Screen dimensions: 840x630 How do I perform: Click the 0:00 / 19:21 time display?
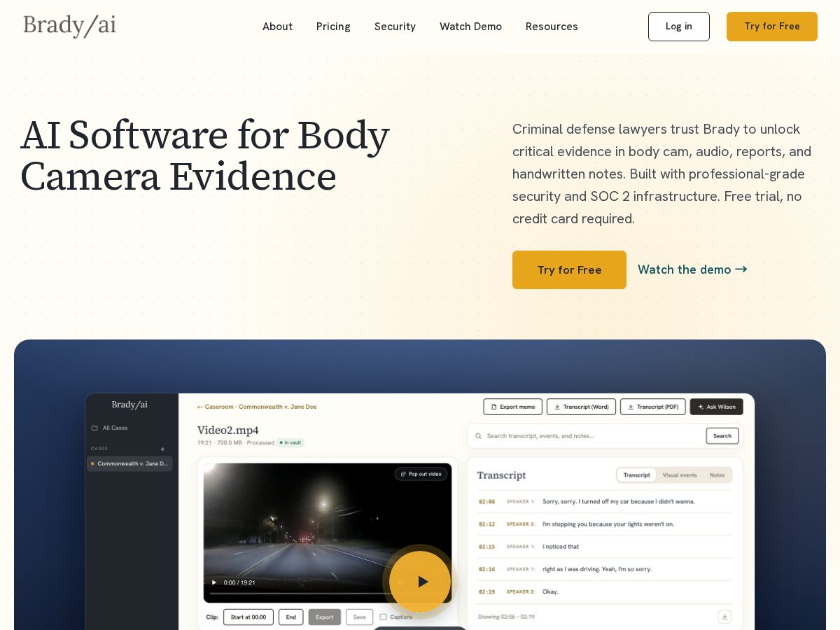(x=239, y=582)
